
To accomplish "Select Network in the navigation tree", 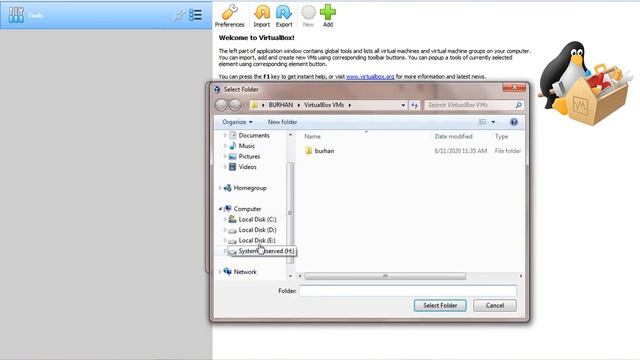I will (245, 272).
